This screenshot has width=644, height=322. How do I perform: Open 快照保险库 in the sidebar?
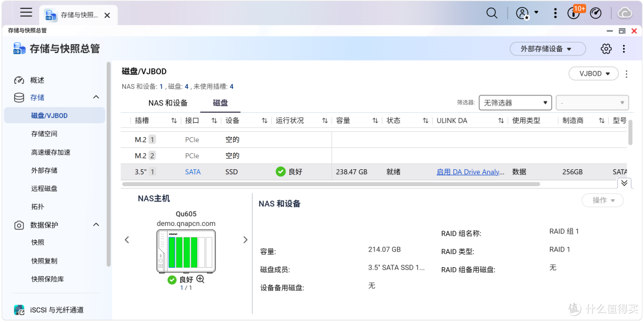[x=48, y=279]
